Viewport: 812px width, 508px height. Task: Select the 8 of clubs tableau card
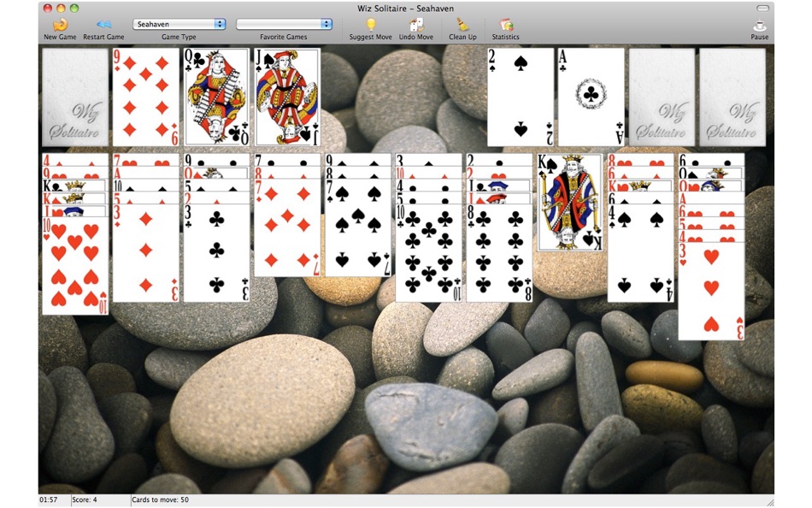(499, 253)
